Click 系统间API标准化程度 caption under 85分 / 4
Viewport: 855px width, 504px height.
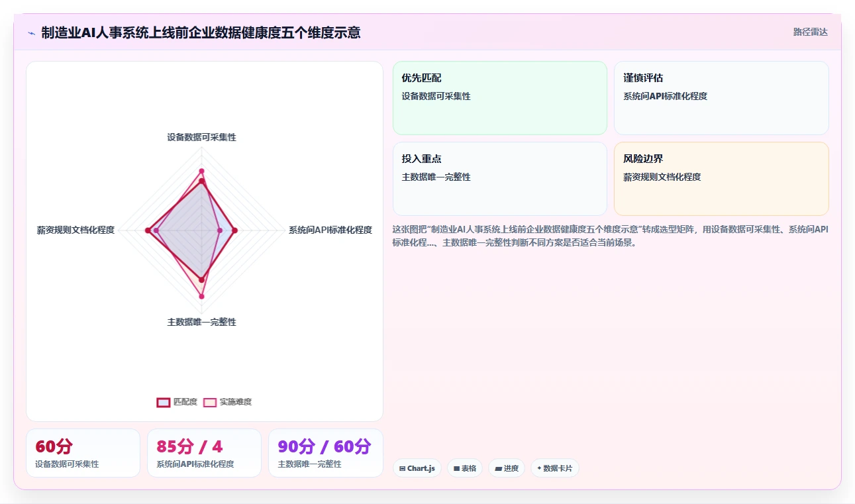click(x=195, y=464)
